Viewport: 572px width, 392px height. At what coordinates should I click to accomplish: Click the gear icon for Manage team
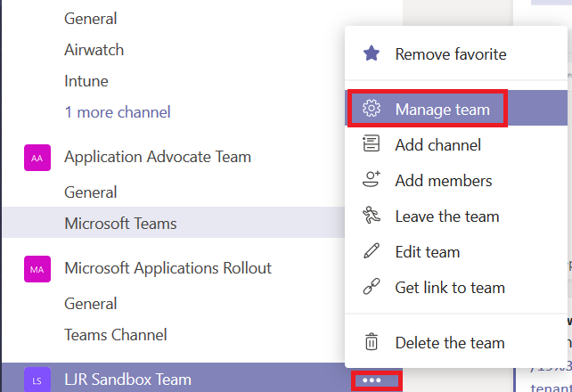click(x=372, y=109)
